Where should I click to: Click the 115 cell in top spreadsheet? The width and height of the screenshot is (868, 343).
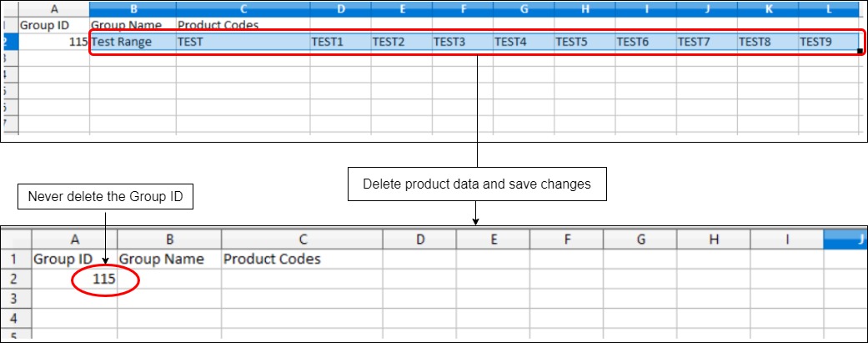click(x=54, y=42)
